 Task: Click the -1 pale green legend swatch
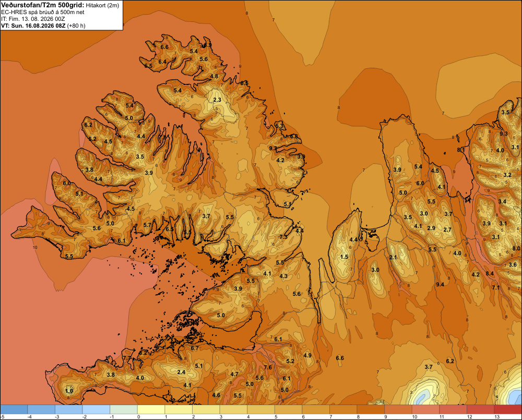pyautogui.click(x=124, y=409)
